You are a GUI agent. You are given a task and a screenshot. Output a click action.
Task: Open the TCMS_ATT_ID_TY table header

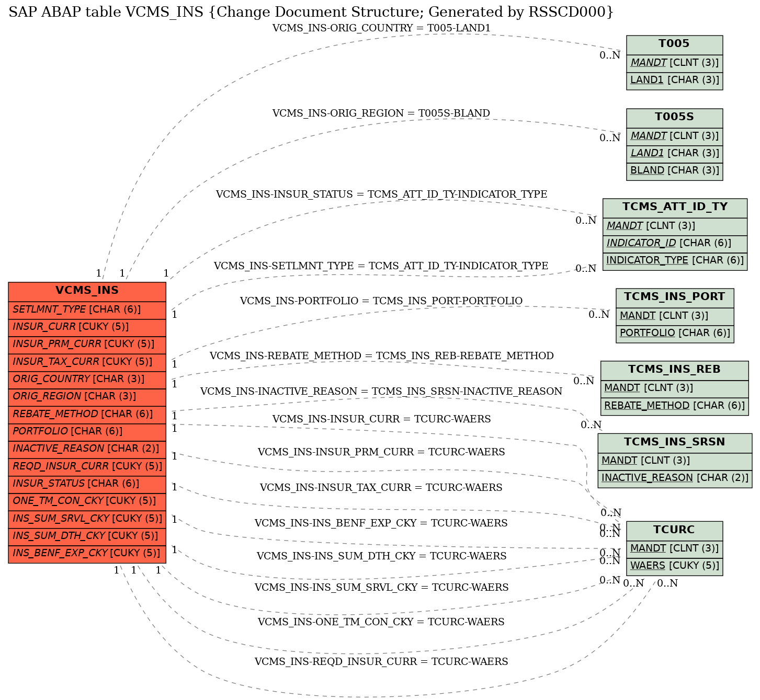pos(675,208)
